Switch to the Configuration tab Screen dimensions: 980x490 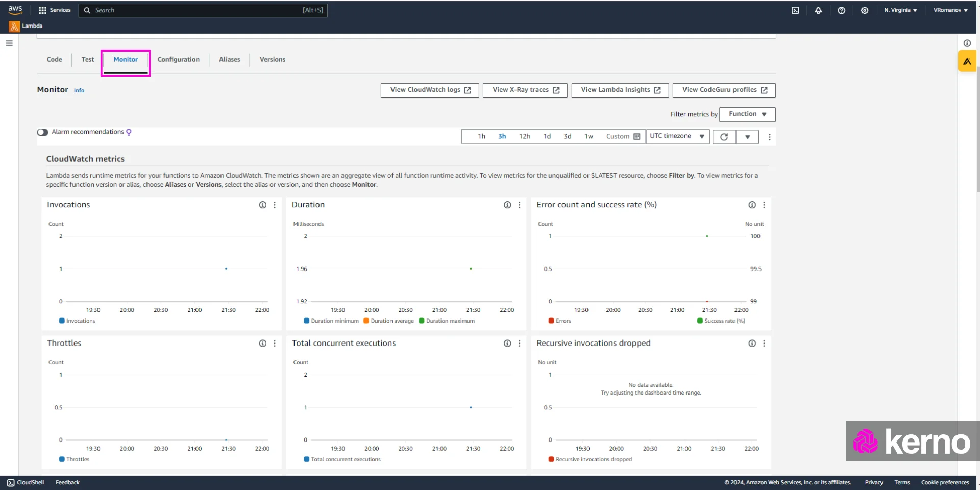pyautogui.click(x=179, y=60)
